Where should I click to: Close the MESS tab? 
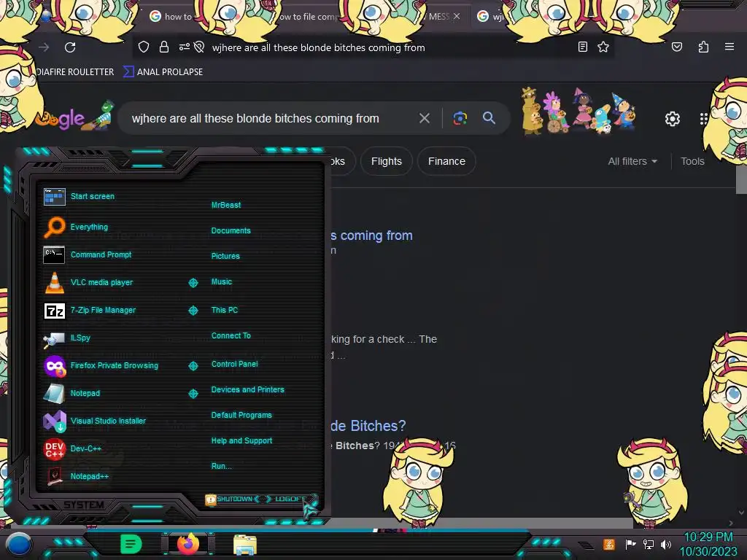click(x=457, y=16)
